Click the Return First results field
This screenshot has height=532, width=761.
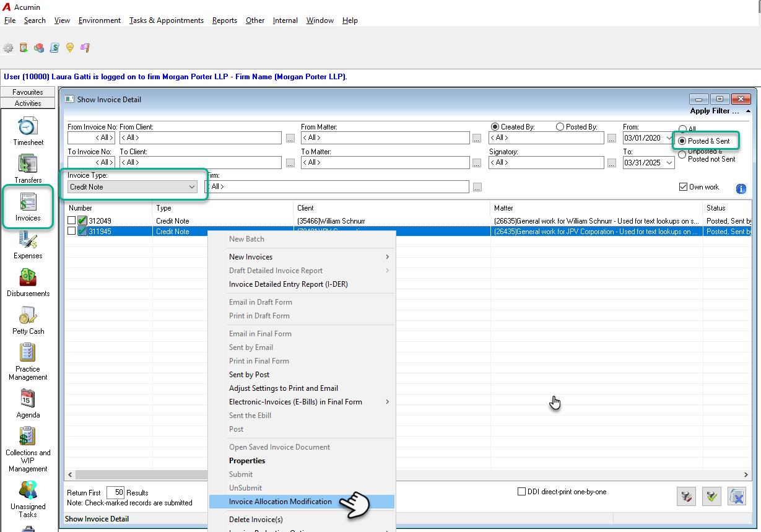coord(115,493)
